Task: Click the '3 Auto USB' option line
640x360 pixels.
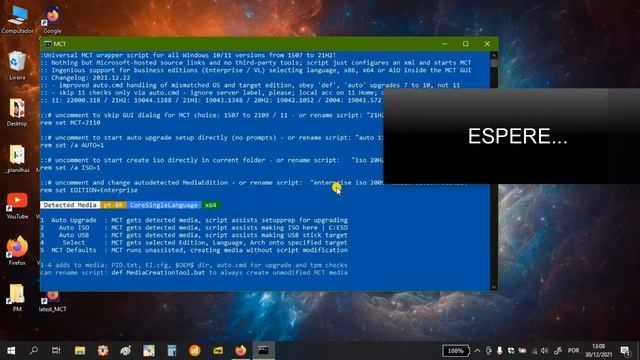Action: [194, 235]
